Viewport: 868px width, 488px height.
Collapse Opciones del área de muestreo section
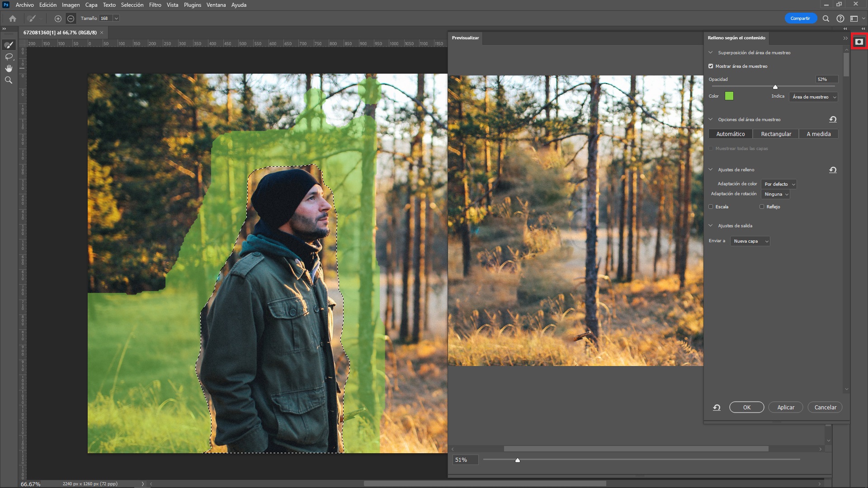[x=710, y=119]
